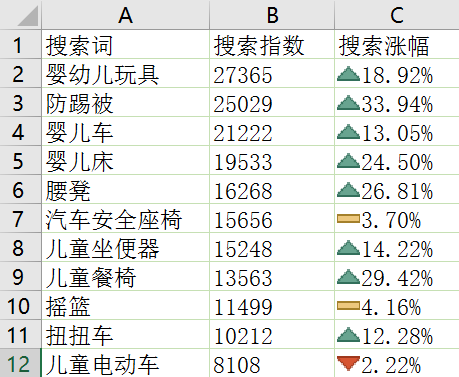This screenshot has height=377, width=459.
Task: Click the 搜索词 header cell
Action: (125, 44)
